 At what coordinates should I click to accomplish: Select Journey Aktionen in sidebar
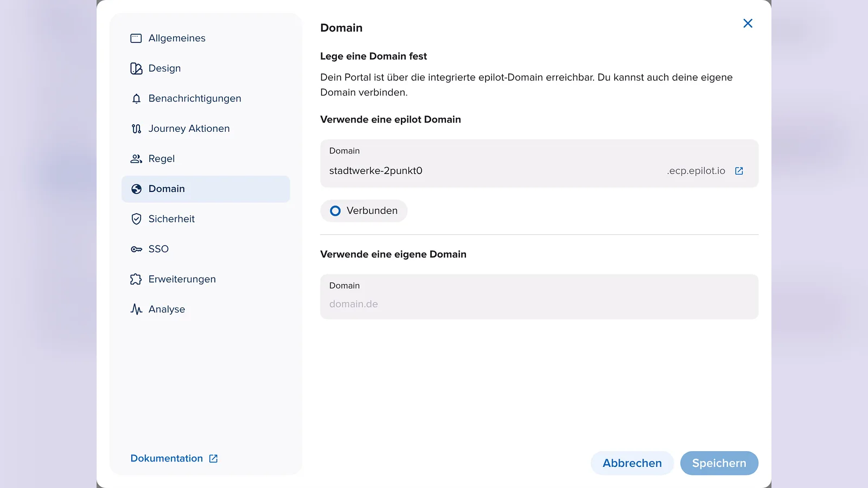click(206, 129)
